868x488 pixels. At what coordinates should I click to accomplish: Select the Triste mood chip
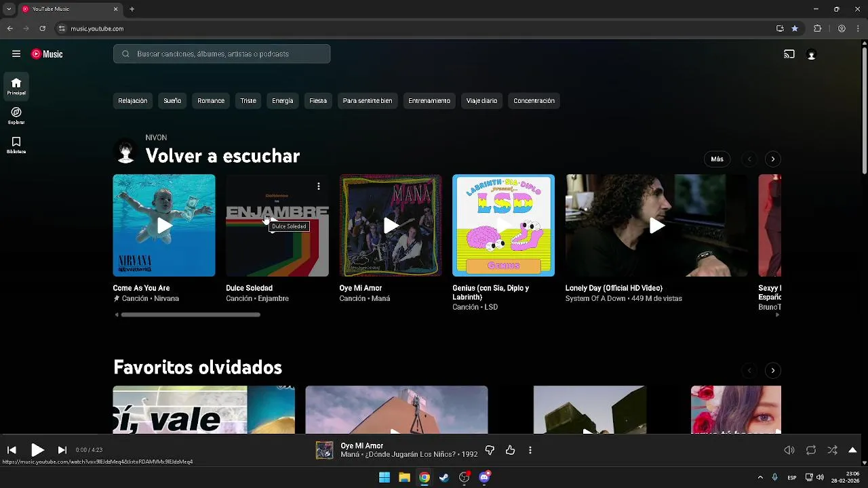[x=248, y=101]
